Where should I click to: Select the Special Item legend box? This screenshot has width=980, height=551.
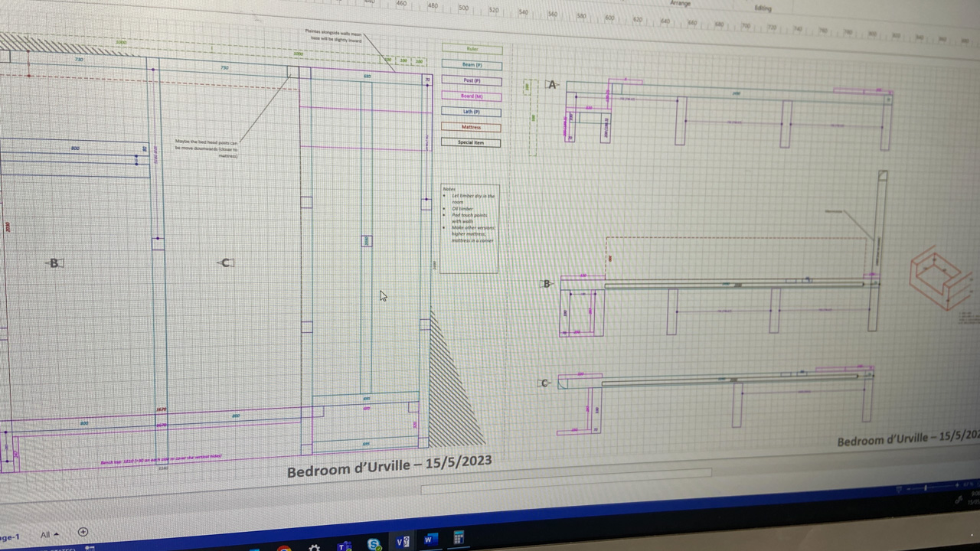[471, 142]
